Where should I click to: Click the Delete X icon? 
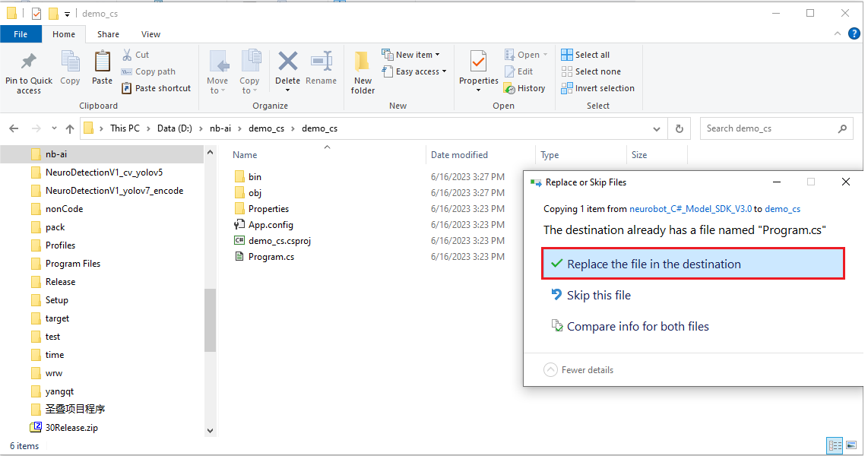point(288,62)
